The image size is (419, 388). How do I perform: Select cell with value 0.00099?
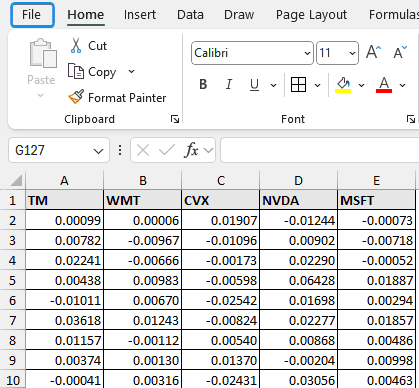[x=65, y=220]
